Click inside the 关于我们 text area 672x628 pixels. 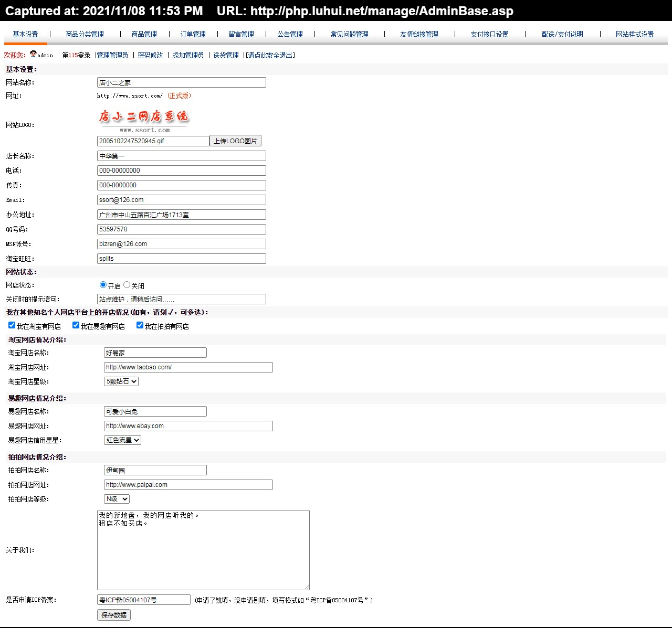tap(203, 550)
